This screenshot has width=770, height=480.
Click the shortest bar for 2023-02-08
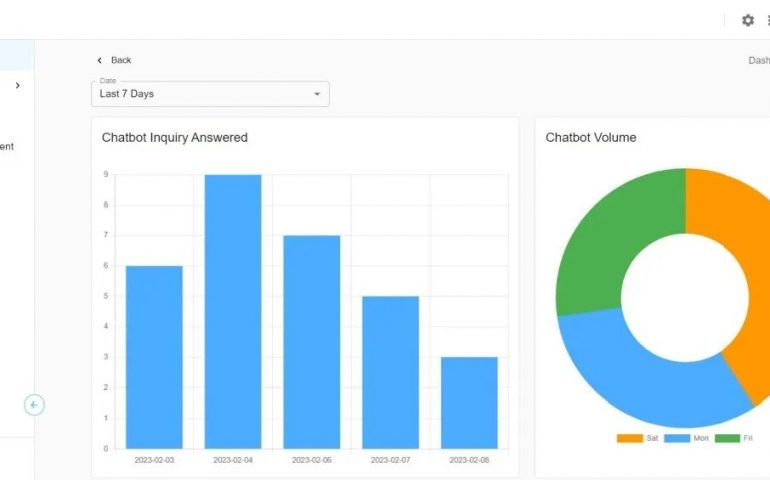469,402
